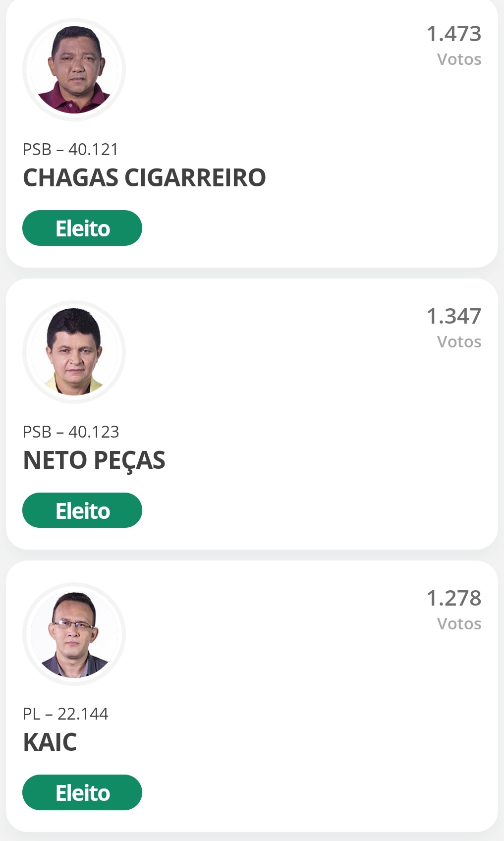Viewport: 504px width, 841px height.
Task: Click the 1.347 vote count
Action: click(453, 317)
